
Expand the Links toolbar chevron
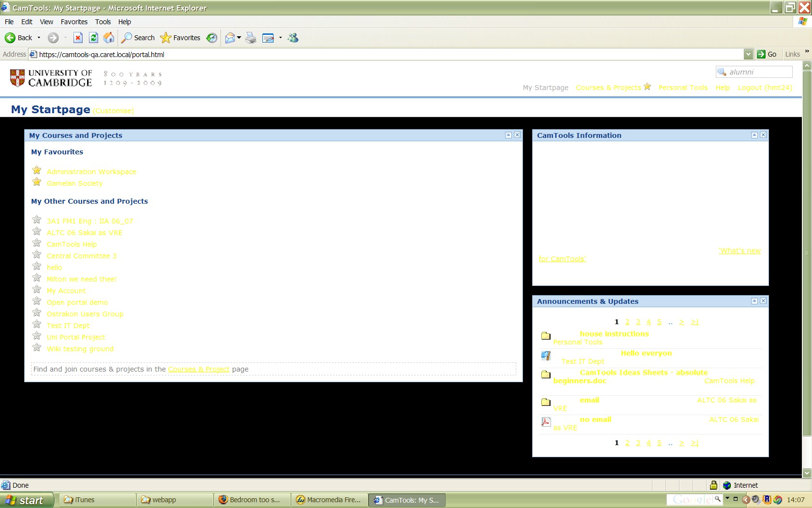click(x=807, y=51)
